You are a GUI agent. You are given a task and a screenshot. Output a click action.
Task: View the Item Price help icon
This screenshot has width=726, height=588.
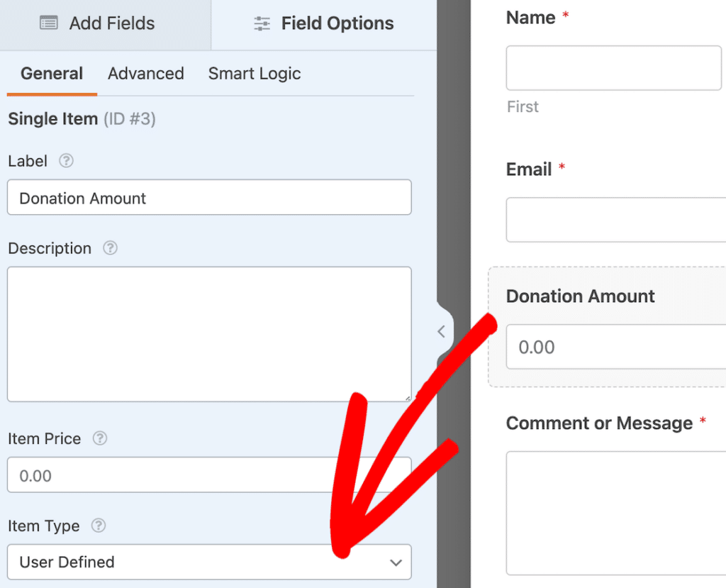point(99,438)
